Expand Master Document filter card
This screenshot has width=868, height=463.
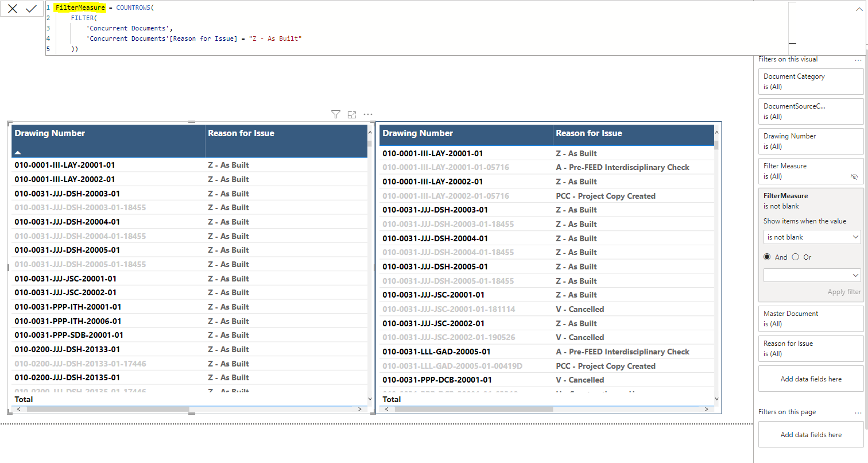click(811, 319)
